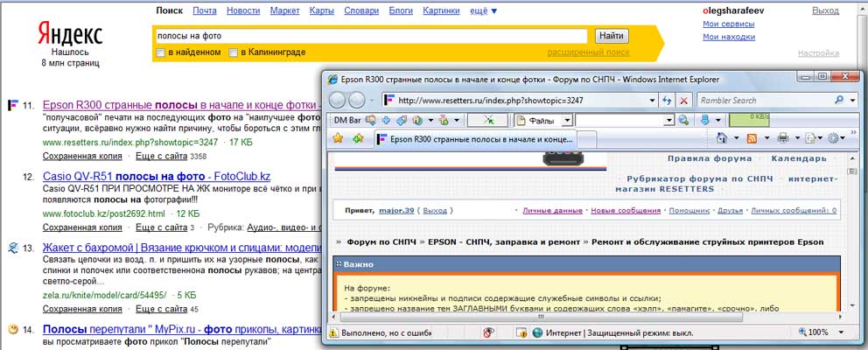Toggle the 'в Калининграде' checkbox

click(x=233, y=52)
